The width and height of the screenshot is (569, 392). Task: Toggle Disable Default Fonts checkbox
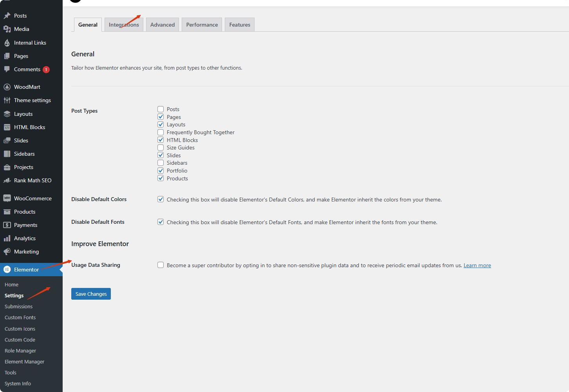pos(161,222)
